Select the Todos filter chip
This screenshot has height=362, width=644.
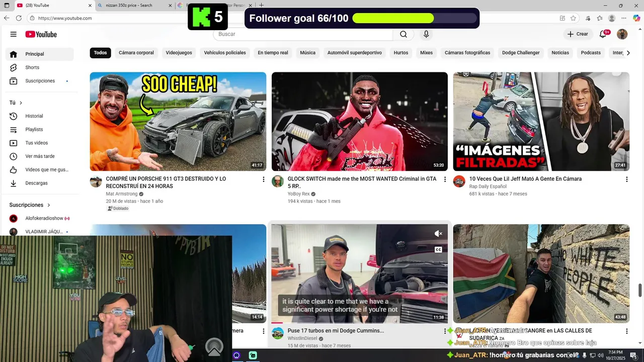click(x=101, y=53)
